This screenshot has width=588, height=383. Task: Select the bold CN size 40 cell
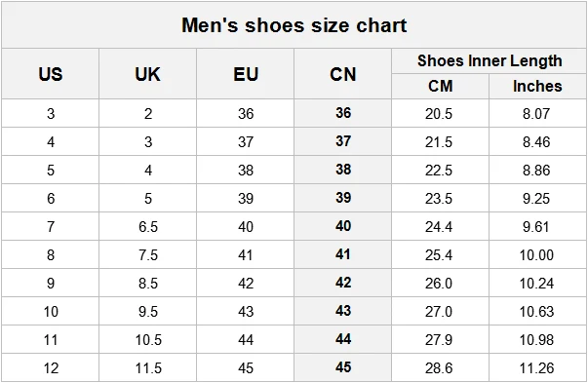(343, 226)
